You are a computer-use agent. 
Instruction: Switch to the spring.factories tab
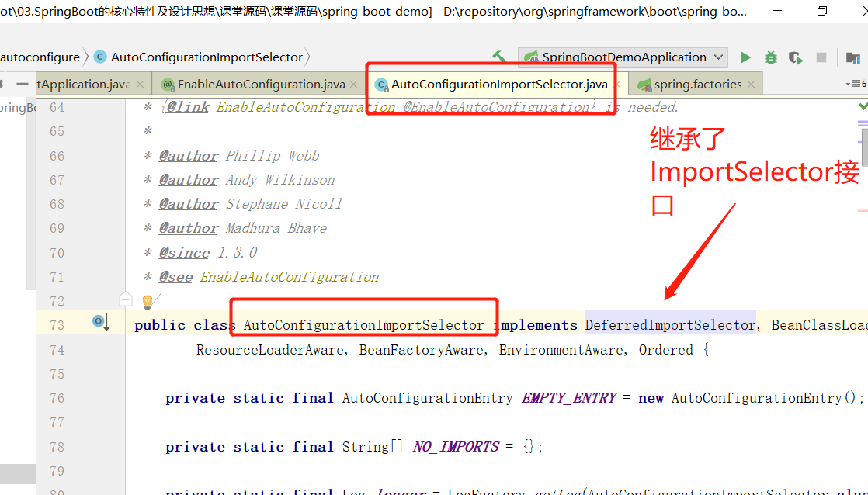tap(696, 83)
